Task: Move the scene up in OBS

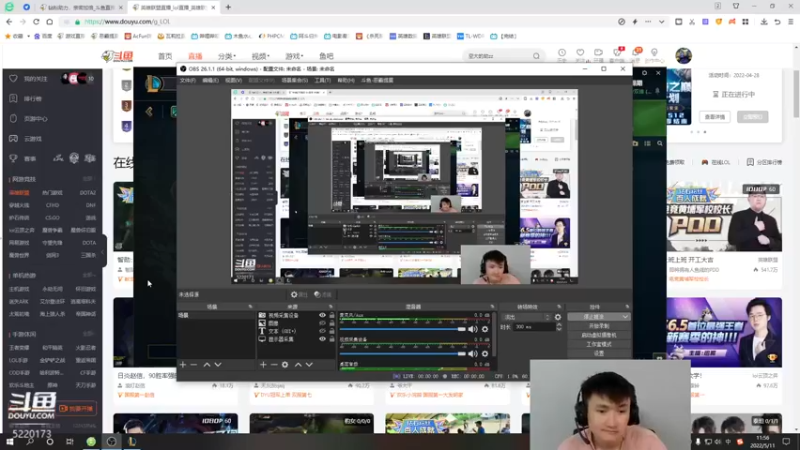Action: [x=207, y=365]
